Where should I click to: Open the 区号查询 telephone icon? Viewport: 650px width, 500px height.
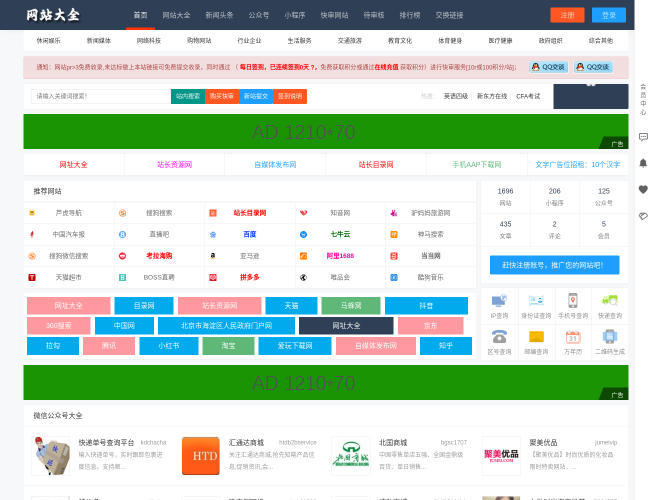click(x=499, y=337)
